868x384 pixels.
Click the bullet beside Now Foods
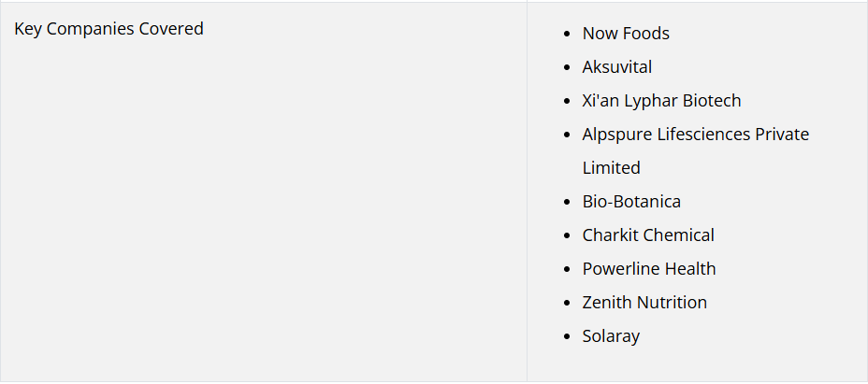(x=566, y=34)
